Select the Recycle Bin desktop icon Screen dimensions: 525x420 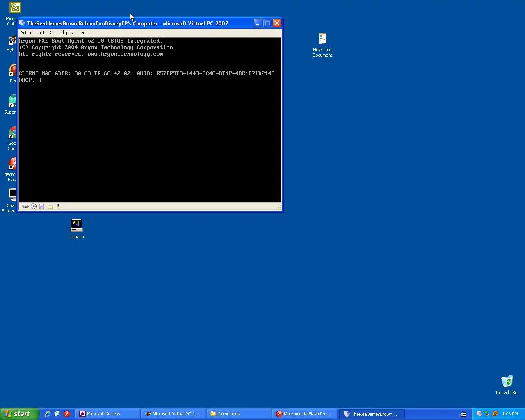(x=507, y=385)
